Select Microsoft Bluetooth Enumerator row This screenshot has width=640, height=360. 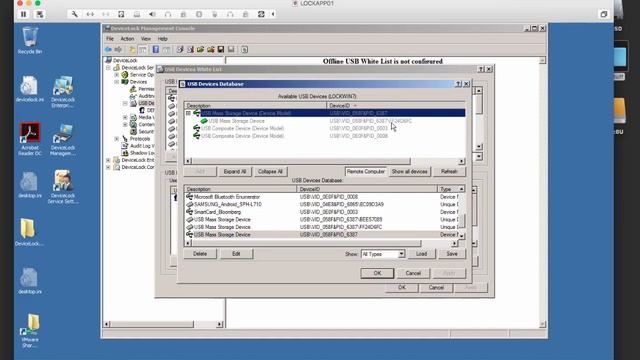coord(321,197)
